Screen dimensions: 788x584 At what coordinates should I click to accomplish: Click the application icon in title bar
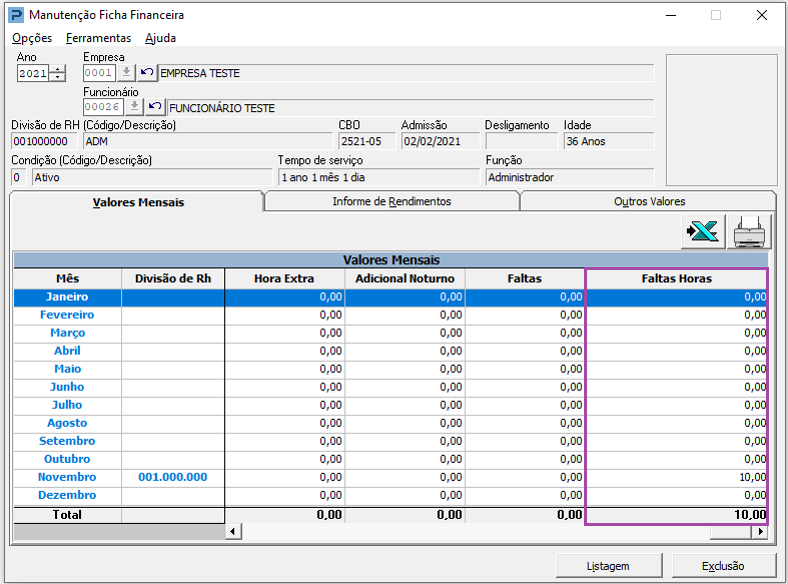tap(16, 15)
